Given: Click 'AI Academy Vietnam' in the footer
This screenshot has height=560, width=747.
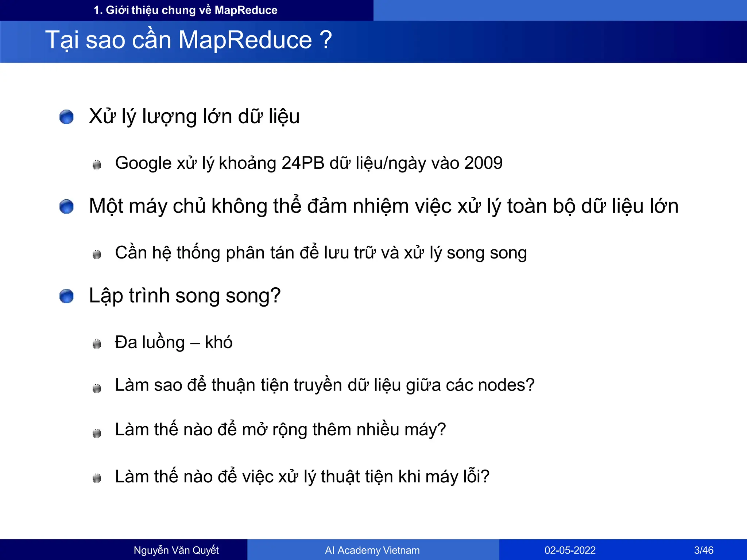Looking at the screenshot, I should click(x=372, y=550).
